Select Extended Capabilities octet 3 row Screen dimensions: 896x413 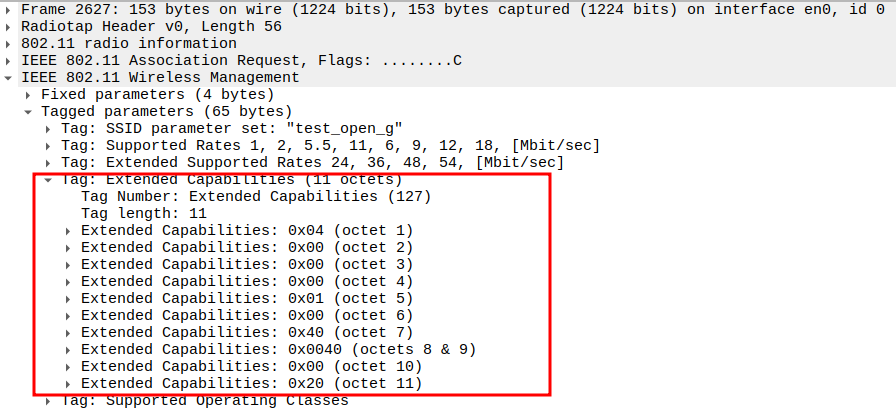point(246,264)
